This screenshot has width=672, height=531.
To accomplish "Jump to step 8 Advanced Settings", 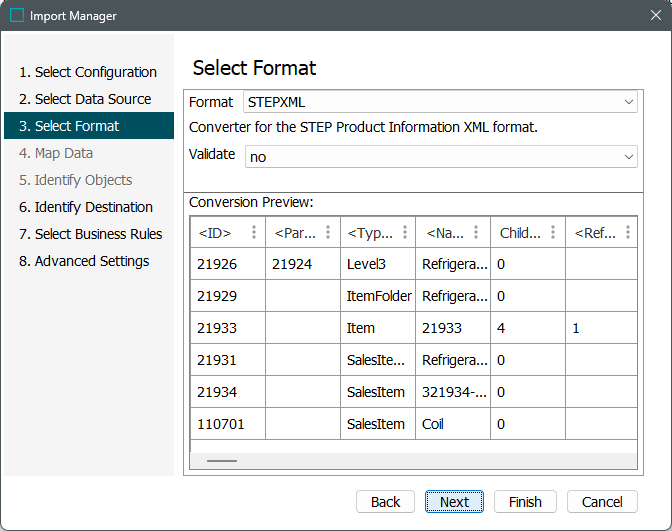I will click(84, 261).
